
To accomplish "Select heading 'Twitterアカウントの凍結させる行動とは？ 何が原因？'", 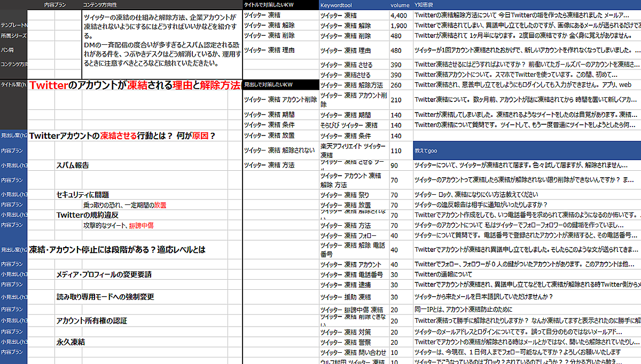I will [122, 136].
